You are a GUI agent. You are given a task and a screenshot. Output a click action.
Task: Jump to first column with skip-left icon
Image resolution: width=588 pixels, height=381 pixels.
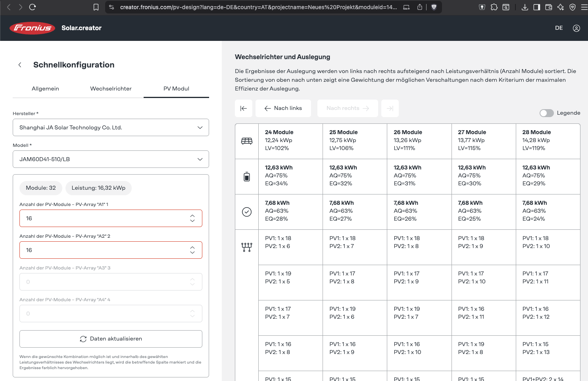point(244,108)
